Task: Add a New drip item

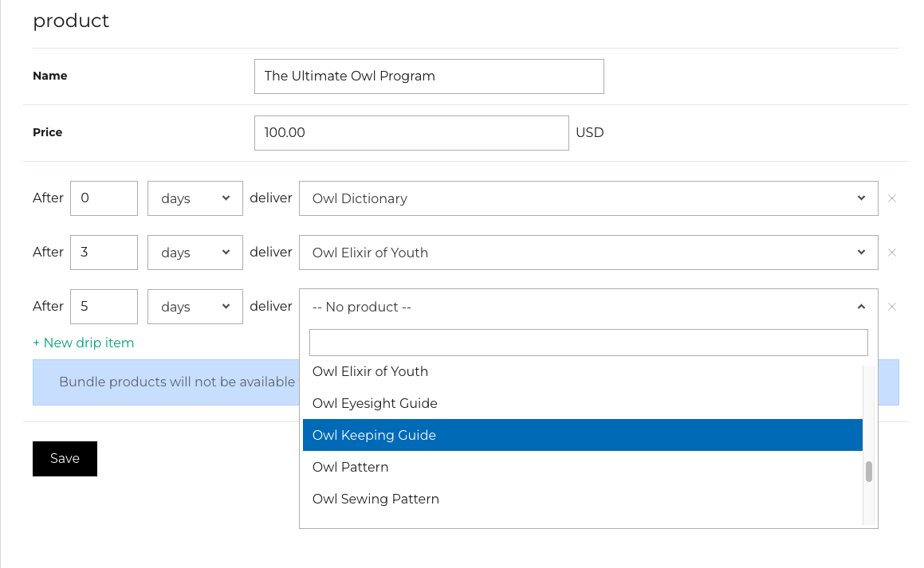Action: [x=83, y=343]
